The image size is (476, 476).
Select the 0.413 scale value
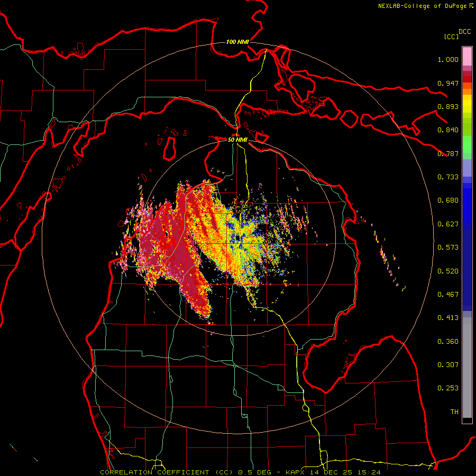pos(448,318)
